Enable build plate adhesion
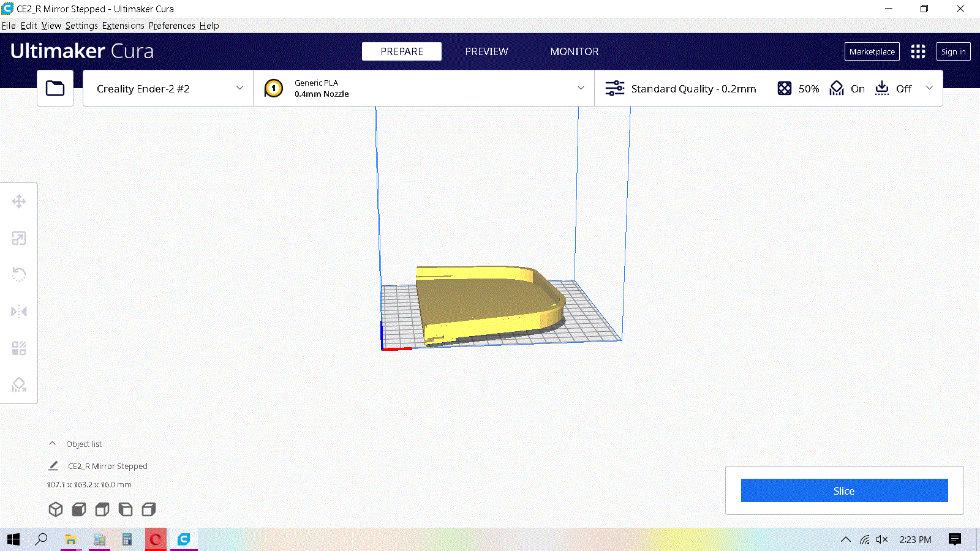 894,88
